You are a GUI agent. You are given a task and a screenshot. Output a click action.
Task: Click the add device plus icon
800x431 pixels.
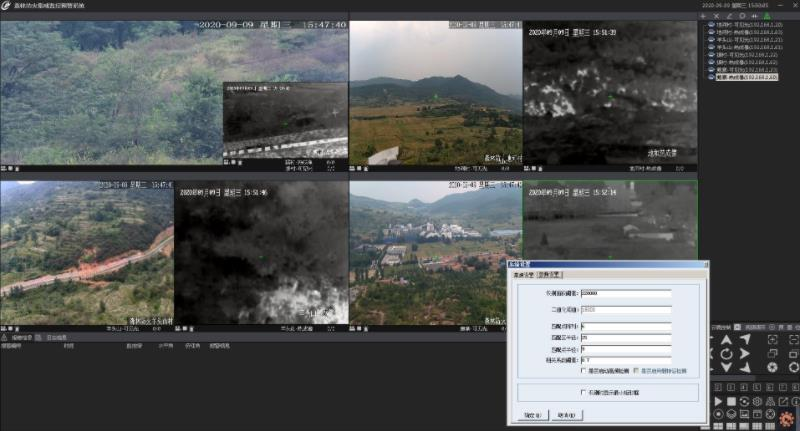click(x=703, y=17)
